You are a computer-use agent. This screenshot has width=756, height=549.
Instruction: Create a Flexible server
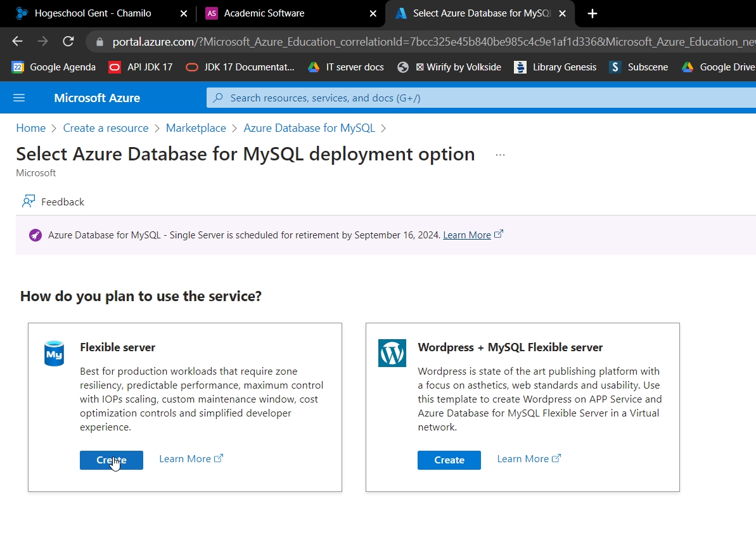coord(112,460)
